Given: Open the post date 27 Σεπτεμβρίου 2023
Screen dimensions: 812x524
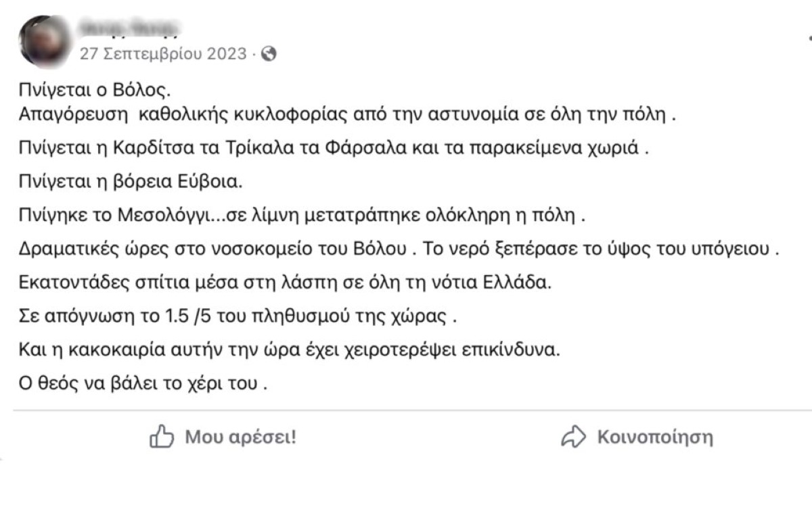Looking at the screenshot, I should 163,54.
